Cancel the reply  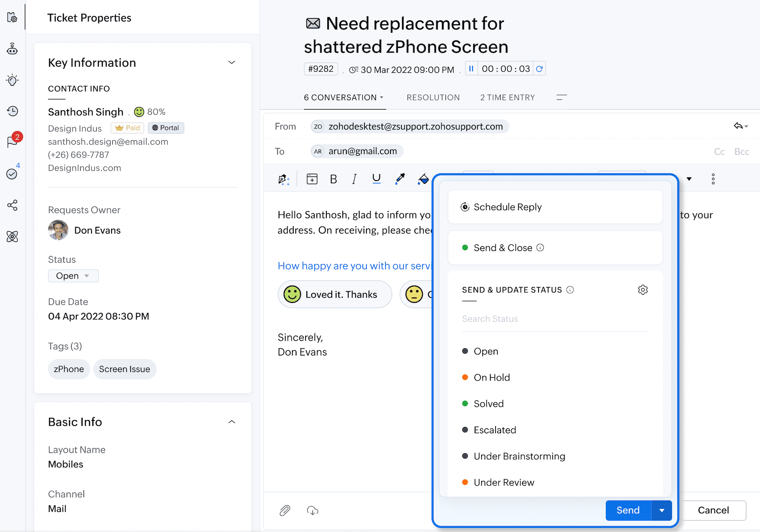pos(713,510)
